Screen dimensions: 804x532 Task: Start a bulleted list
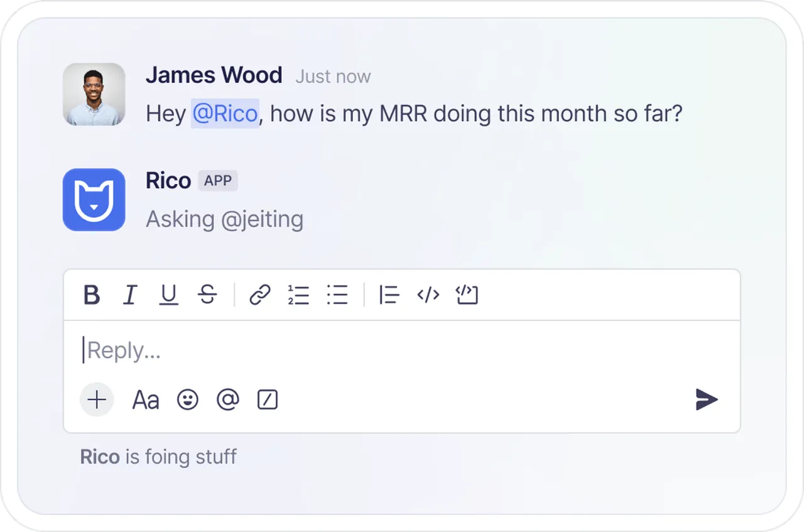point(337,295)
